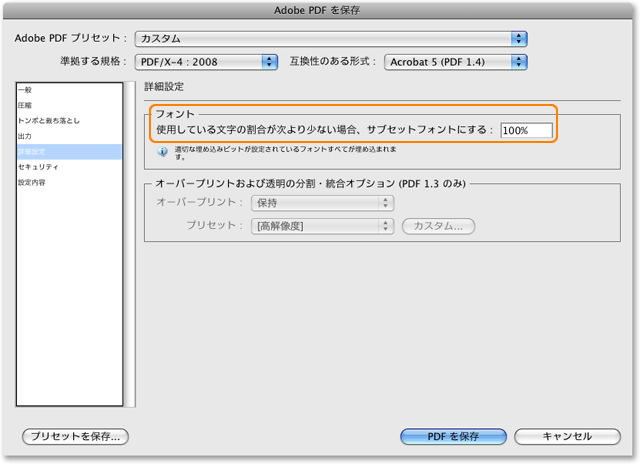Select 一般 in the category list
Image resolution: width=640 pixels, height=464 pixels.
(x=24, y=90)
